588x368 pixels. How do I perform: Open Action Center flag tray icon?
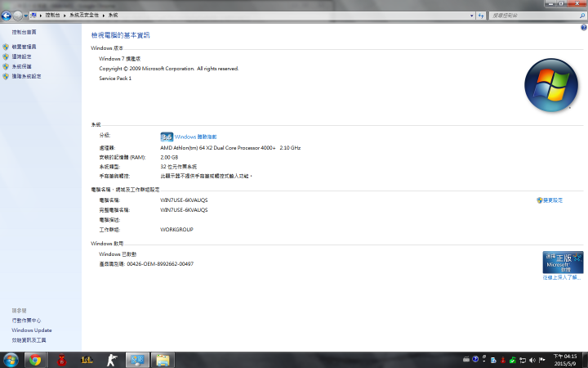542,360
